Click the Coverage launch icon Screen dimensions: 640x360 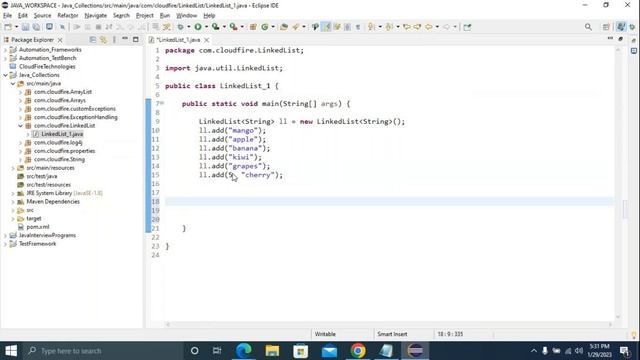(x=216, y=27)
